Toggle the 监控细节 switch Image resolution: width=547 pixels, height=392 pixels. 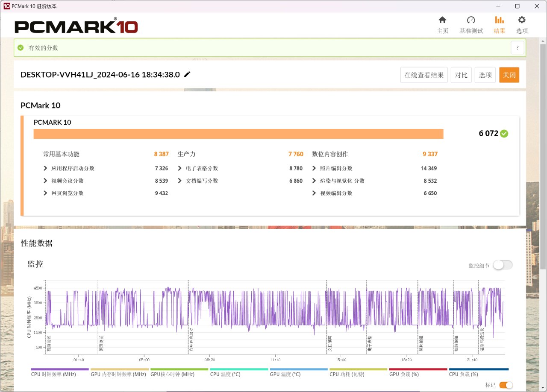pyautogui.click(x=503, y=265)
